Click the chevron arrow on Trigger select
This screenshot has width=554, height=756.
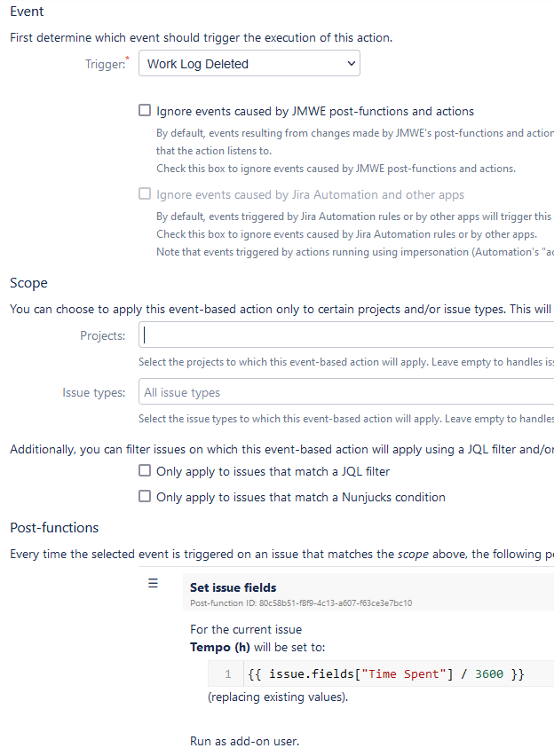coord(352,64)
